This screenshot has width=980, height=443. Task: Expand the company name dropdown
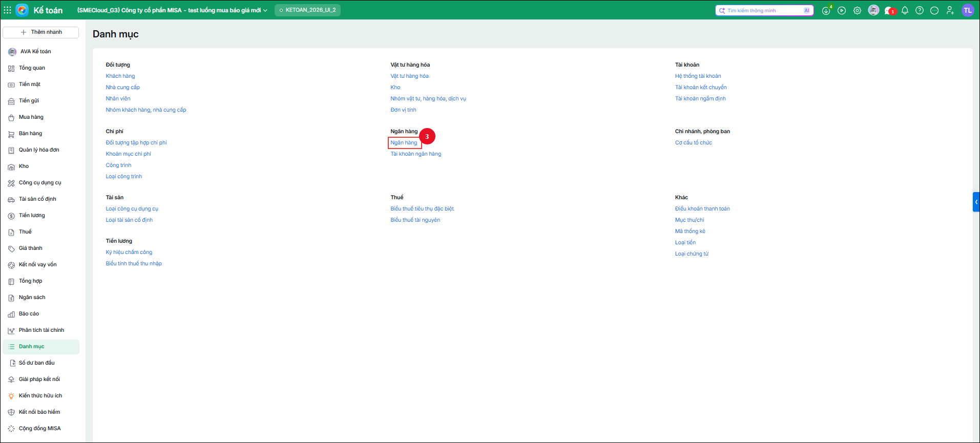[172, 10]
